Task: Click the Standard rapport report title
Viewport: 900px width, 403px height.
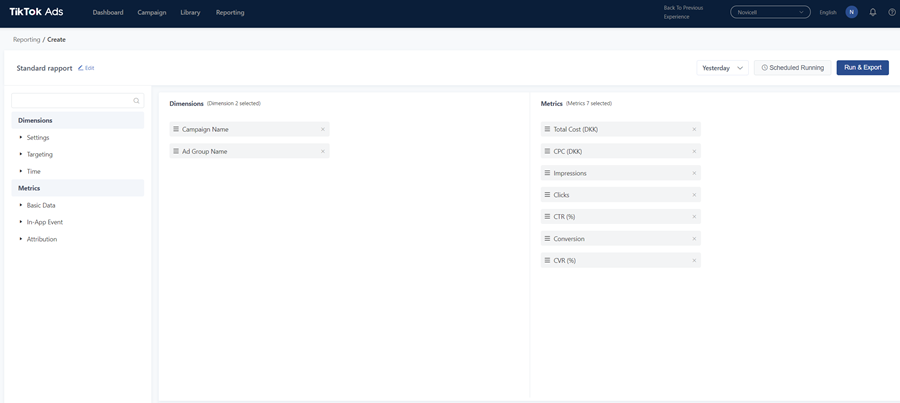Action: (x=44, y=68)
